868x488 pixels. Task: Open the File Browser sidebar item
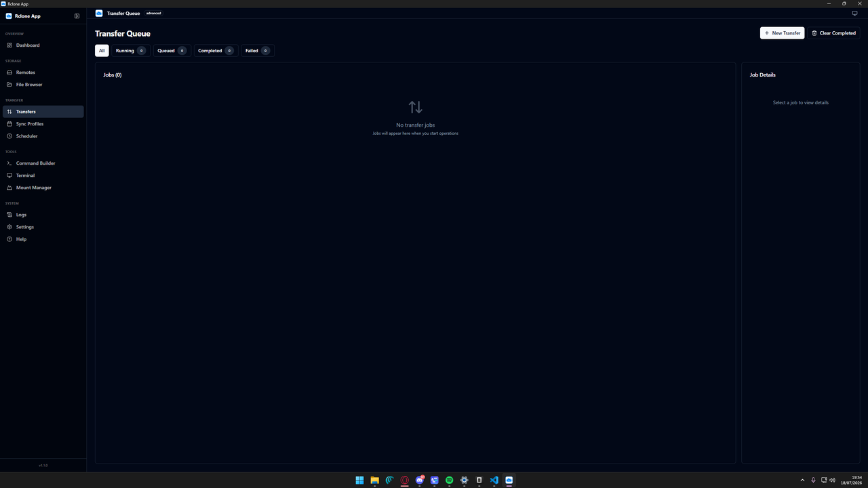43,85
